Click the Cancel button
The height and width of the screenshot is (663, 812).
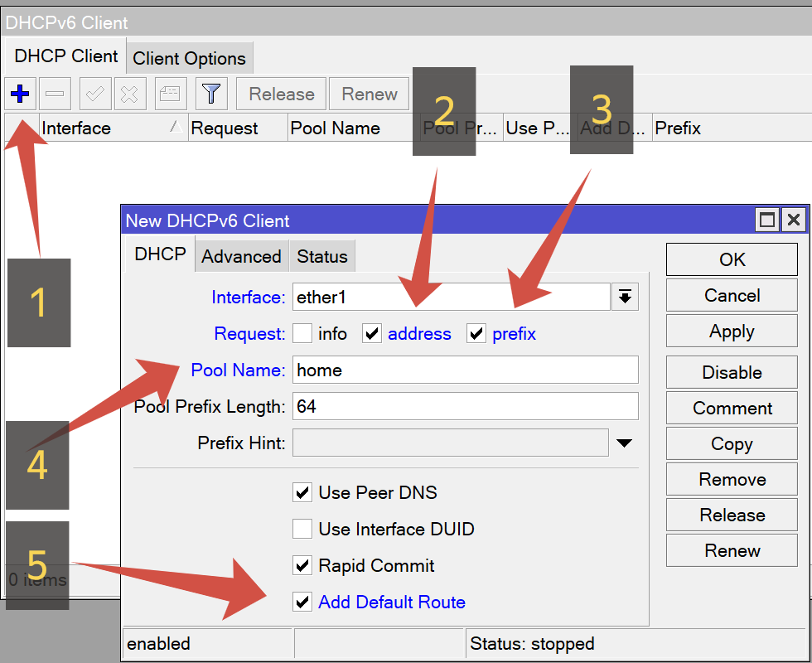point(732,295)
